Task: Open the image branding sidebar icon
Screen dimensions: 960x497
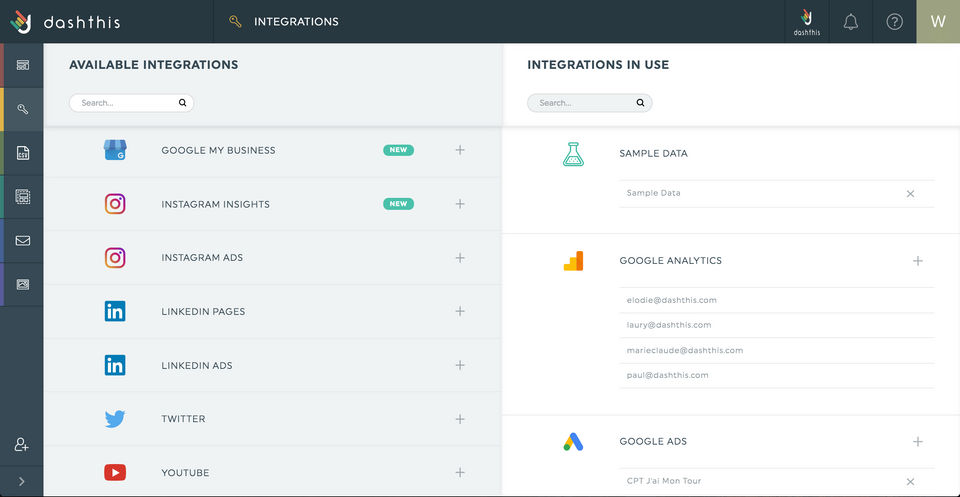Action: coord(23,284)
